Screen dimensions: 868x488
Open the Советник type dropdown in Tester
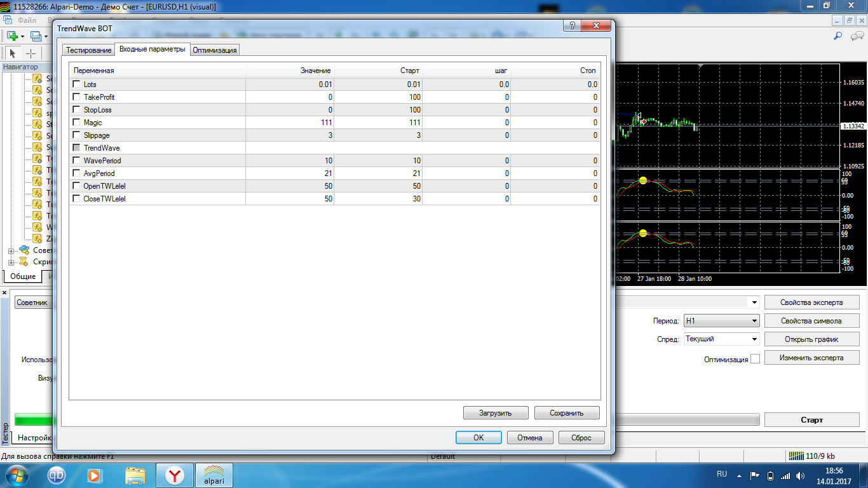coord(34,302)
